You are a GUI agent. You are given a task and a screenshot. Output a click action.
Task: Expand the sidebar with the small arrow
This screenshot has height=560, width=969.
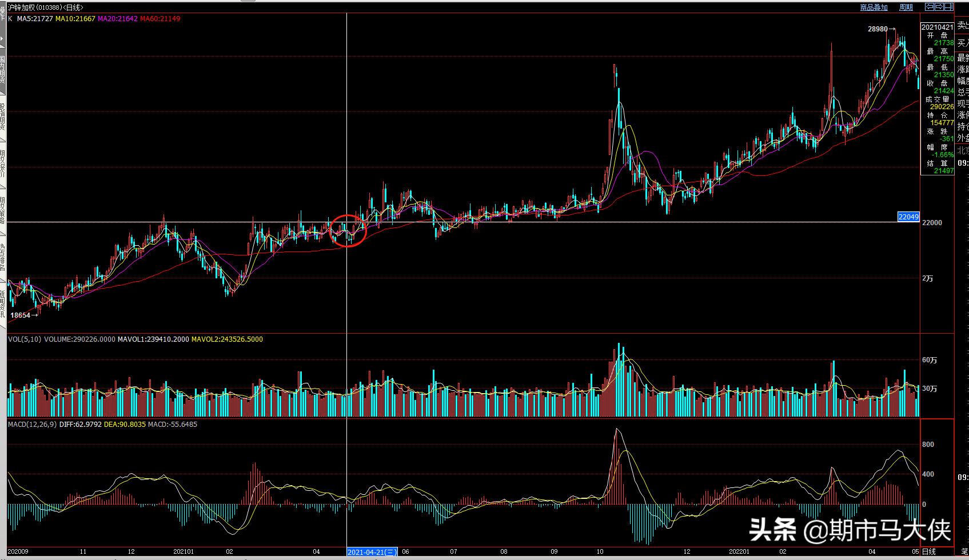coord(2,38)
